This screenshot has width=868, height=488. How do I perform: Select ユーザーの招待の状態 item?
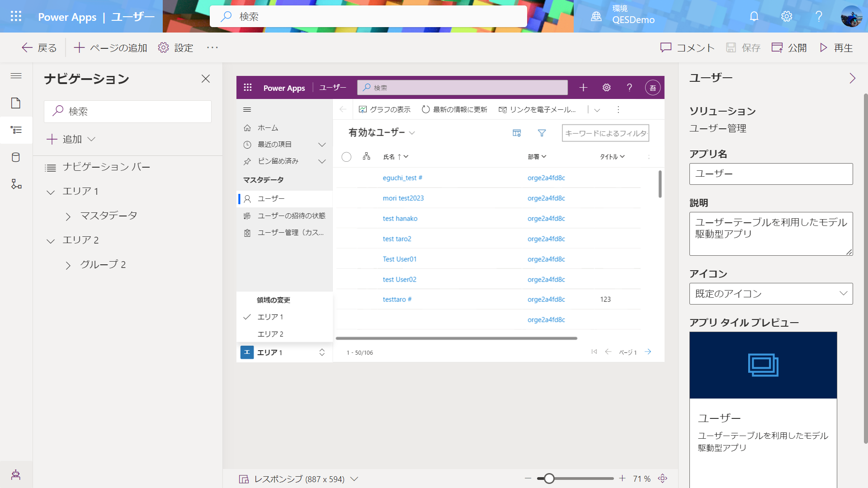[x=284, y=216]
